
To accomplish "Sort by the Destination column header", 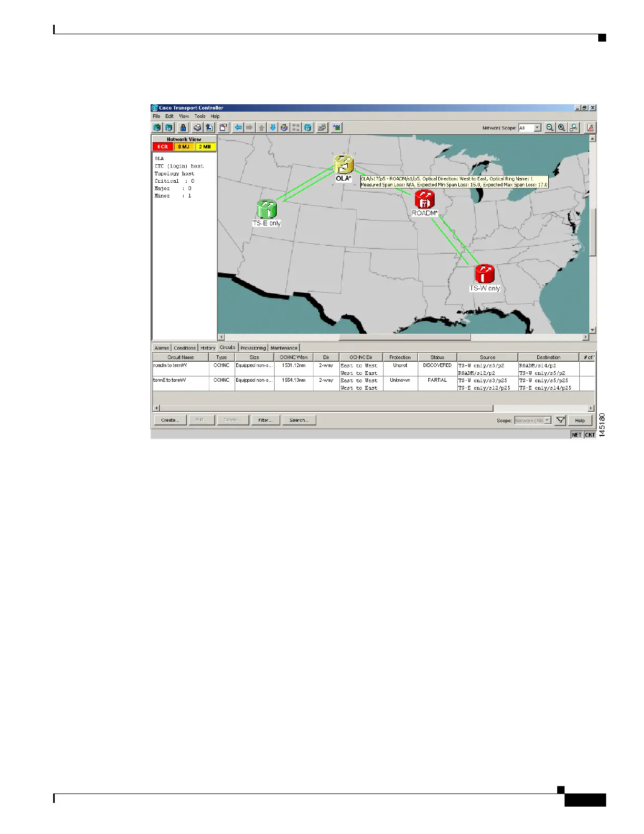I will tap(549, 357).
